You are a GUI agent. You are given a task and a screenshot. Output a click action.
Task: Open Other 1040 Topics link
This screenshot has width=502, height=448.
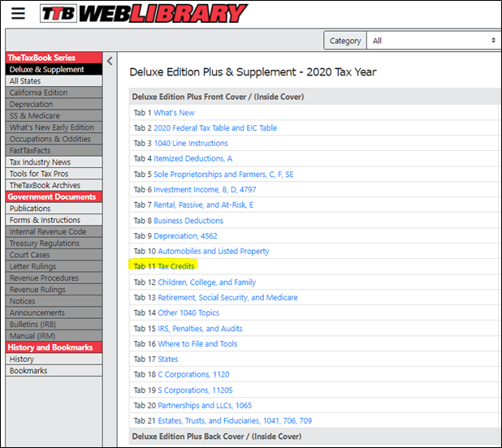click(188, 312)
